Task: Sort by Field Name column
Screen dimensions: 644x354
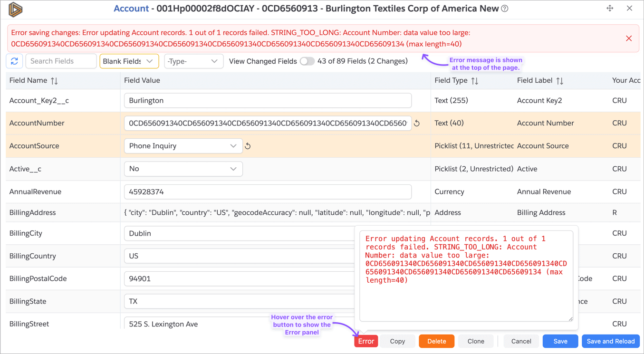Action: pyautogui.click(x=54, y=81)
